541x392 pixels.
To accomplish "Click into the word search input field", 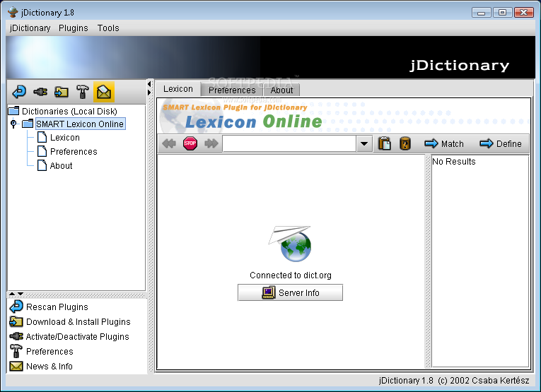I will point(289,143).
